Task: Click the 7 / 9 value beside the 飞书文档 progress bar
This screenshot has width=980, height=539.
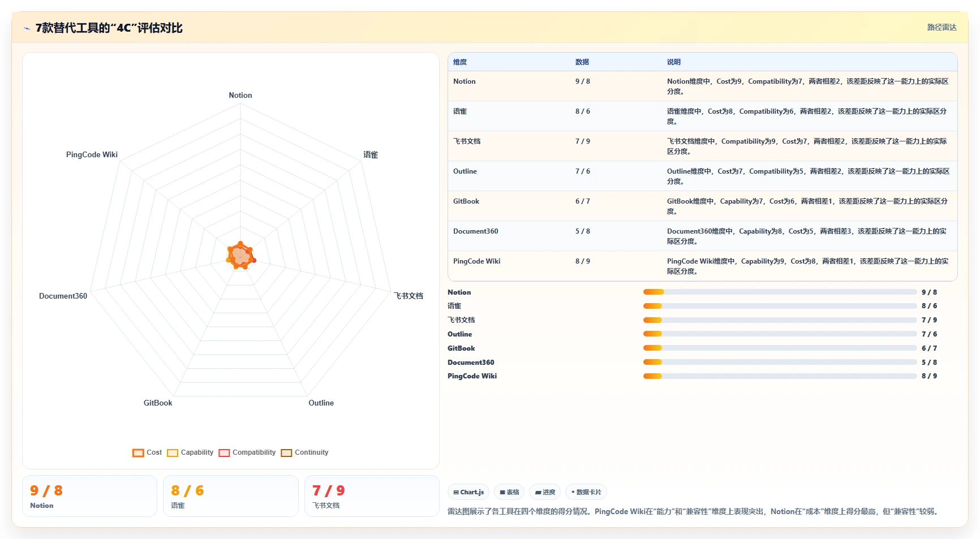Action: (x=929, y=320)
